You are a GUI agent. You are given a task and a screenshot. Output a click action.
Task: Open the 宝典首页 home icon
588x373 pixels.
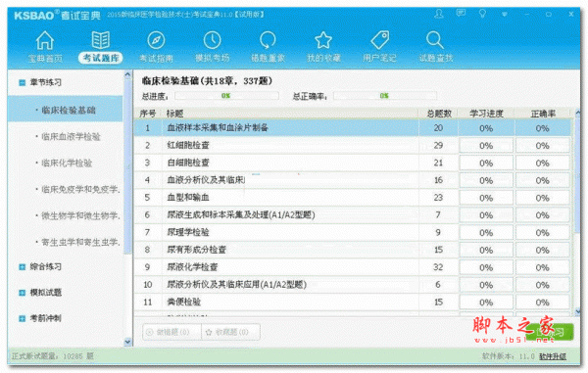coord(45,40)
